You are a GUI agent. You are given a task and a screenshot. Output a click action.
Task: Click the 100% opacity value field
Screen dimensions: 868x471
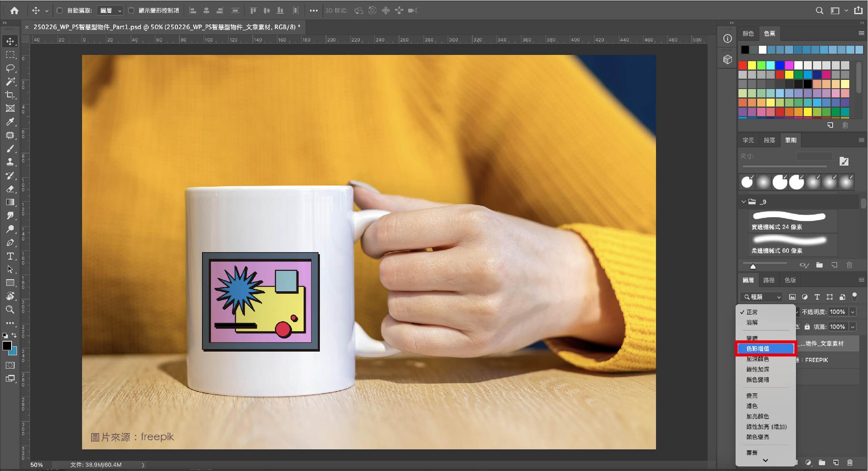[x=838, y=312]
